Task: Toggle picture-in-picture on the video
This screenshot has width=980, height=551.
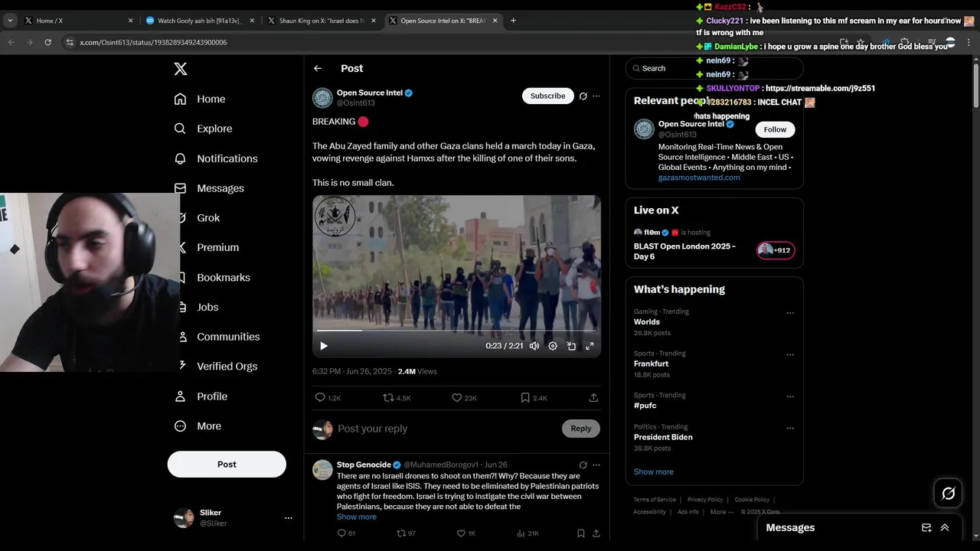Action: [571, 346]
